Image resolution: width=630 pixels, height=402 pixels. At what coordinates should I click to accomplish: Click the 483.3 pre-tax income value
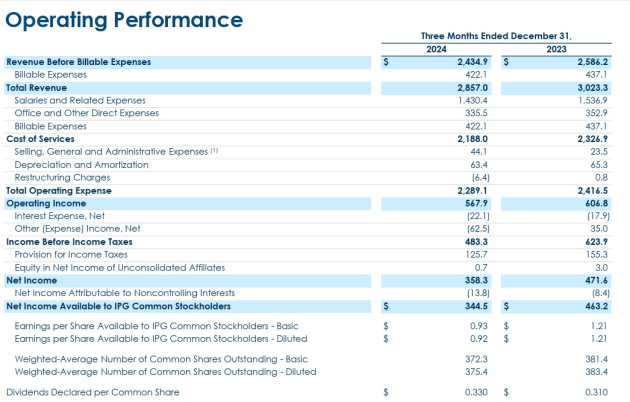point(477,242)
